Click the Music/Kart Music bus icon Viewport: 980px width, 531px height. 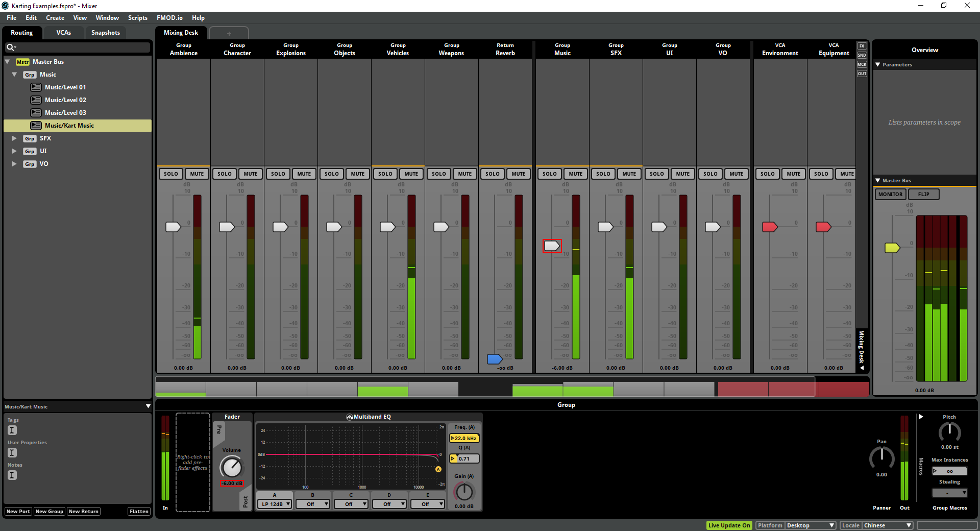pos(36,125)
